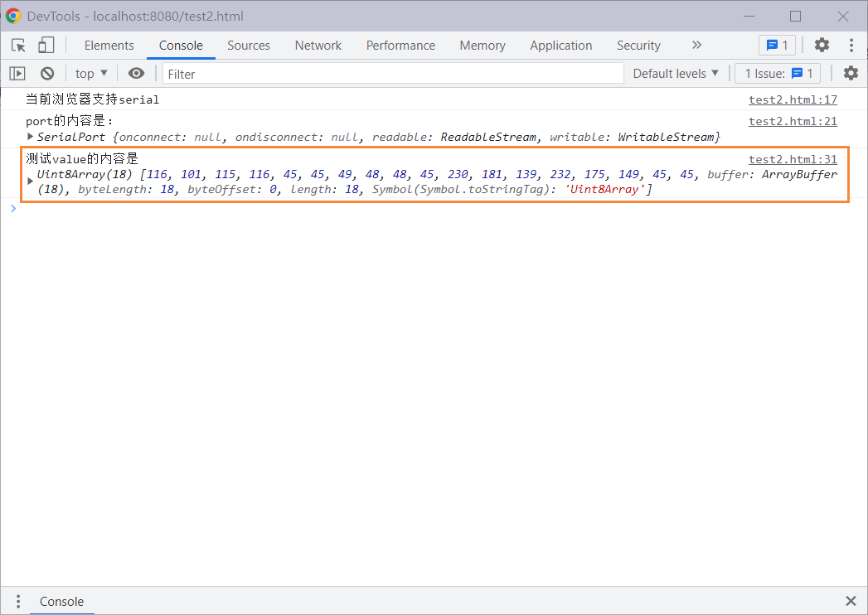The width and height of the screenshot is (868, 615).
Task: Open the Application tab
Action: [x=560, y=46]
